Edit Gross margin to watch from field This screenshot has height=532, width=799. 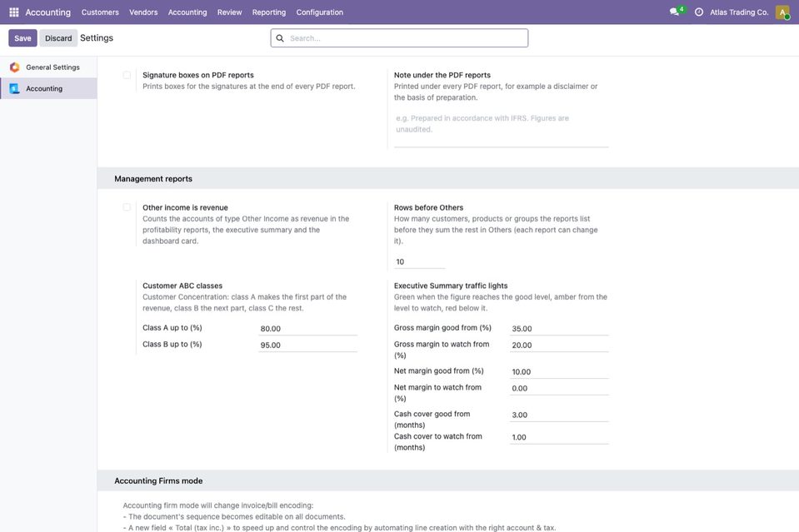pyautogui.click(x=559, y=345)
